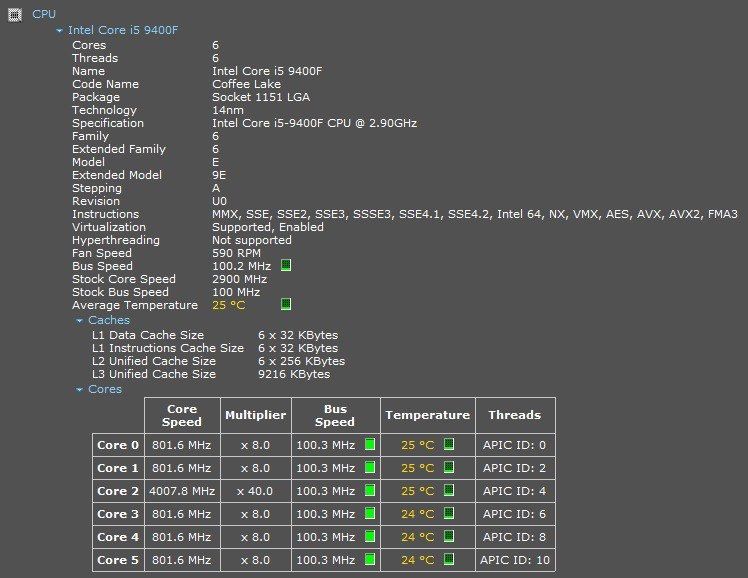Click the APIC ID: 4 cell

515,491
